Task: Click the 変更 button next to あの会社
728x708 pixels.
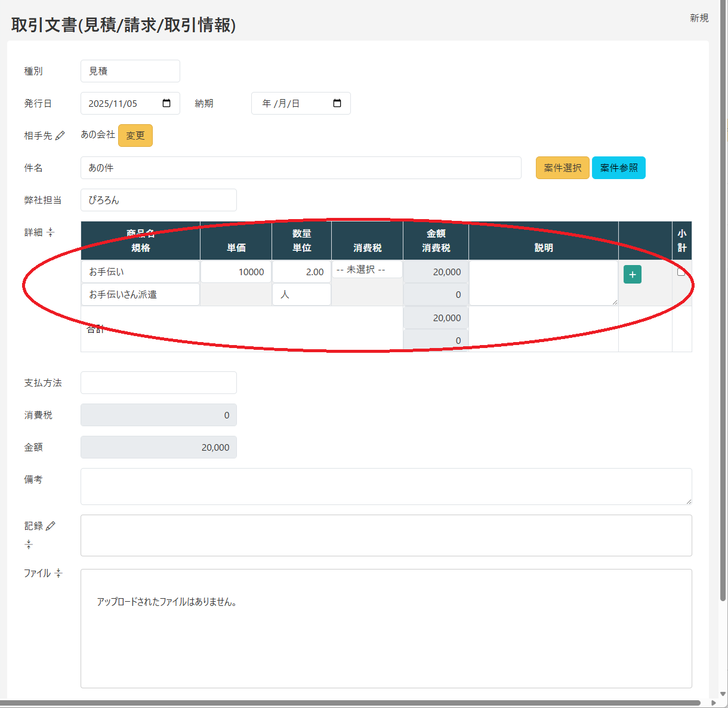Action: click(135, 135)
